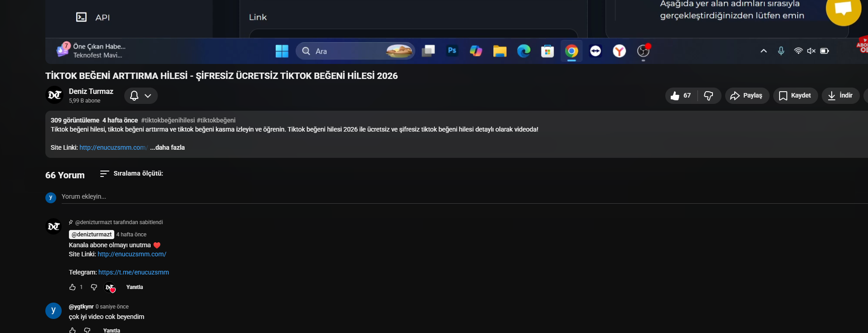Image resolution: width=868 pixels, height=333 pixels.
Task: Like the pinned comment by @denizturmazt
Action: click(x=73, y=287)
